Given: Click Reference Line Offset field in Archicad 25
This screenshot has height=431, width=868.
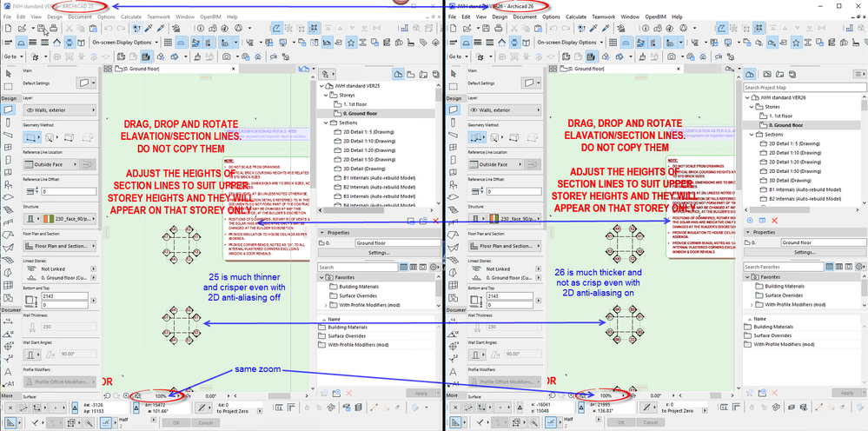Looking at the screenshot, I should point(68,191).
